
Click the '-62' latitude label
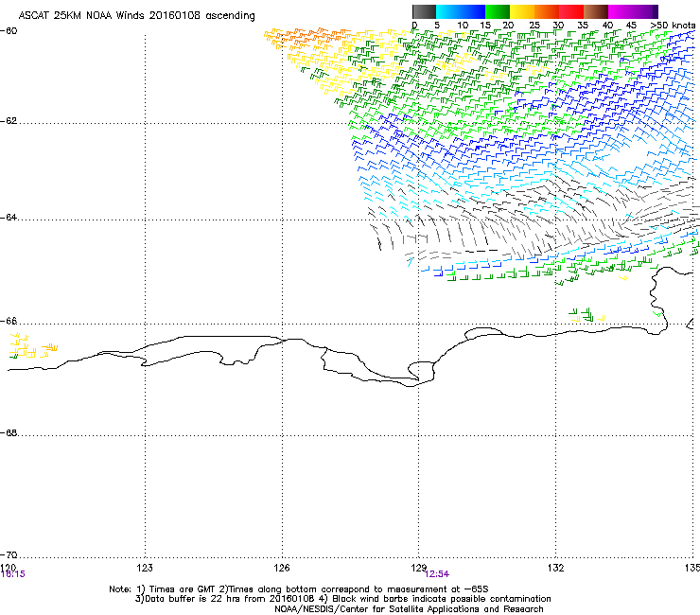(x=9, y=121)
